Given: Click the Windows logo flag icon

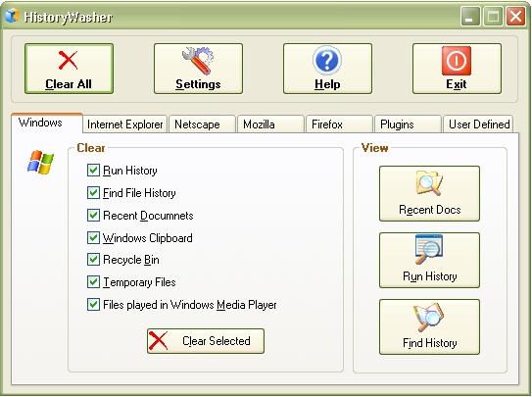Looking at the screenshot, I should tap(41, 162).
